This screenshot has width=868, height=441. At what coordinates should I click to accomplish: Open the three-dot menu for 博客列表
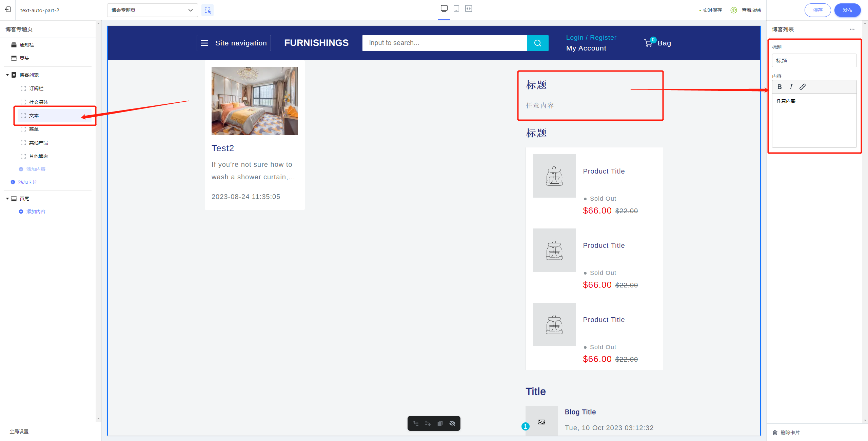pos(852,29)
